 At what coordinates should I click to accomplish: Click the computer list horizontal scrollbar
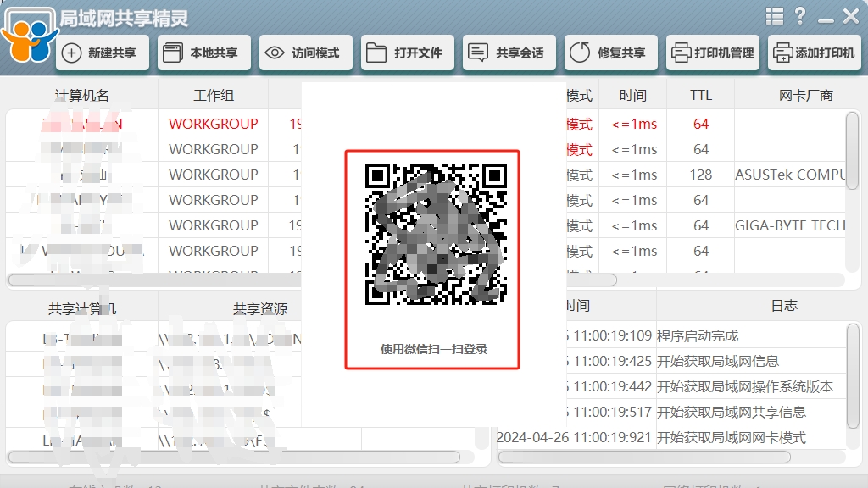[x=313, y=280]
